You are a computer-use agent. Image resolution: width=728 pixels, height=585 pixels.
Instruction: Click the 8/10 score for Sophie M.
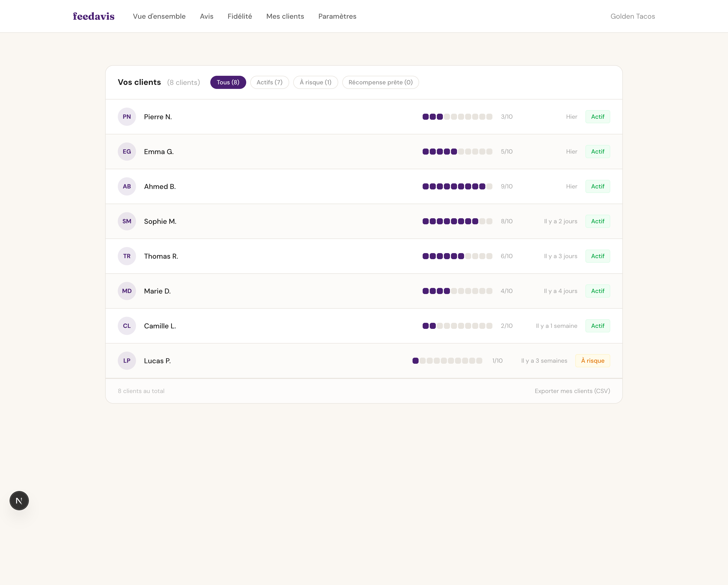click(507, 221)
